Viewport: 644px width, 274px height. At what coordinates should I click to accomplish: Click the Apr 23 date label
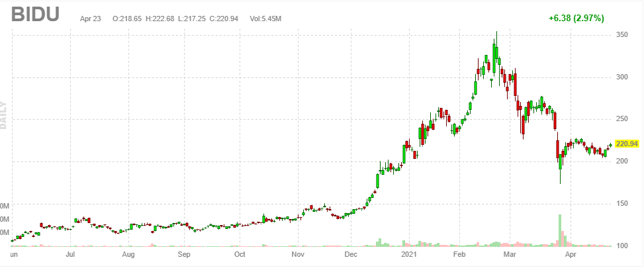click(91, 19)
